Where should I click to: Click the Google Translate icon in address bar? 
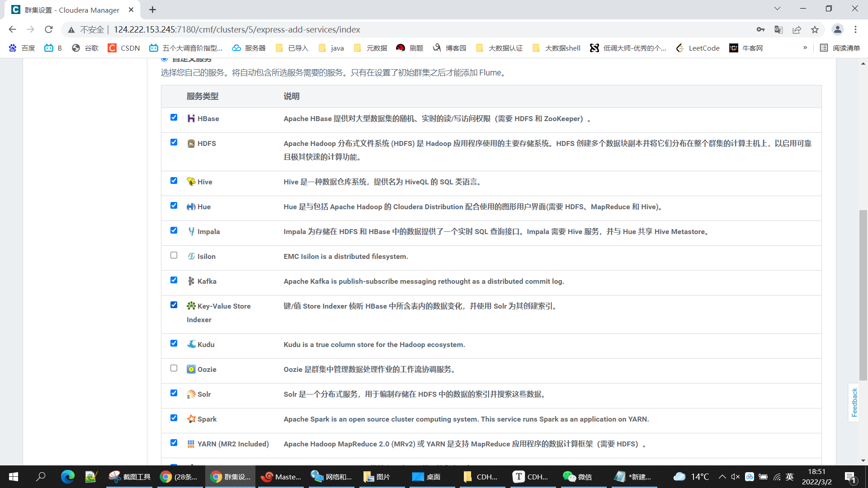click(778, 29)
